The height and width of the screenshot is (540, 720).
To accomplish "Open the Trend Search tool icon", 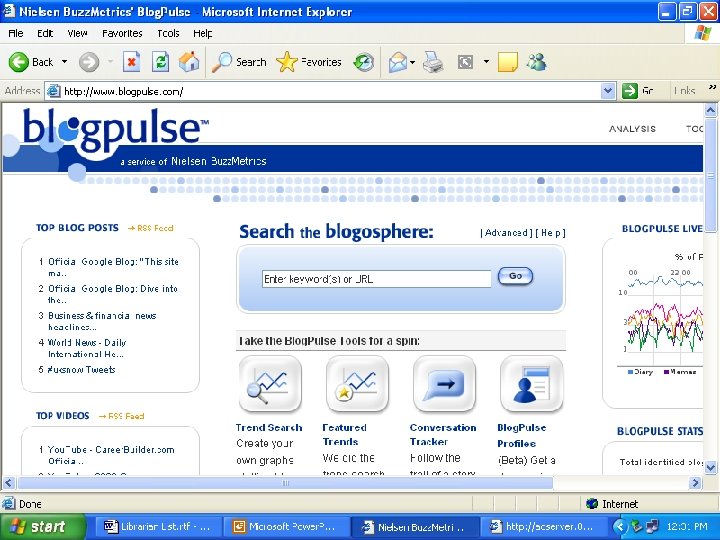I will click(x=270, y=384).
